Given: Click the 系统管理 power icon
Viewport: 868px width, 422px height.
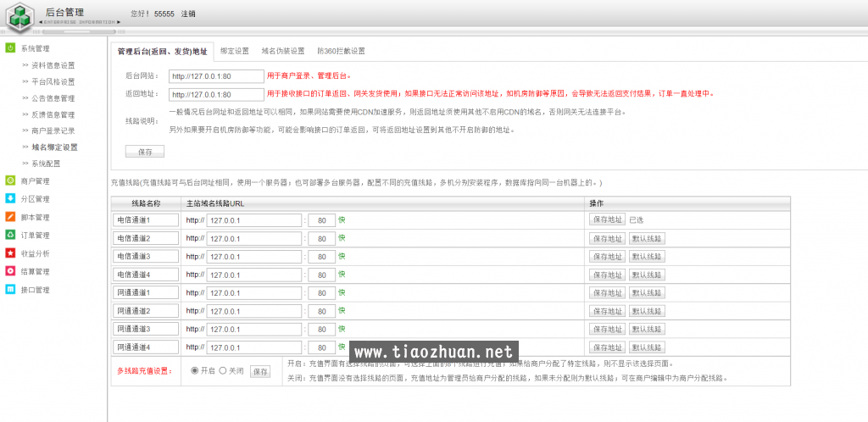Looking at the screenshot, I should [10, 48].
